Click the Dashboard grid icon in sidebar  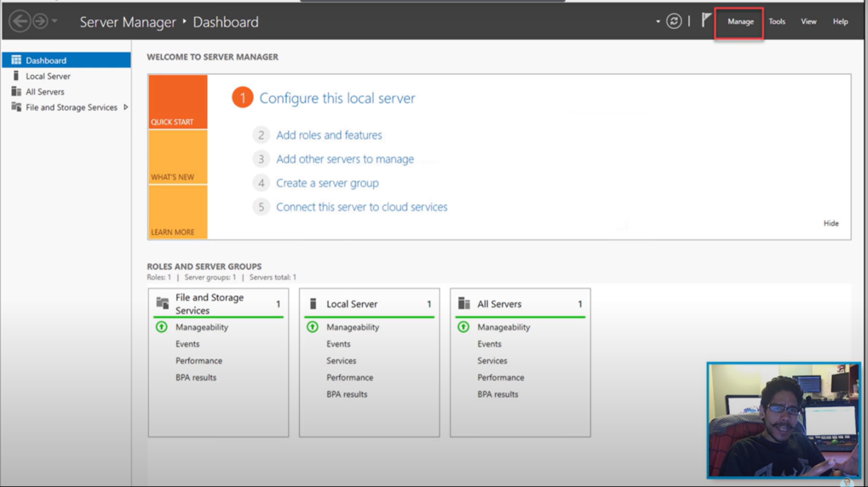[16, 60]
